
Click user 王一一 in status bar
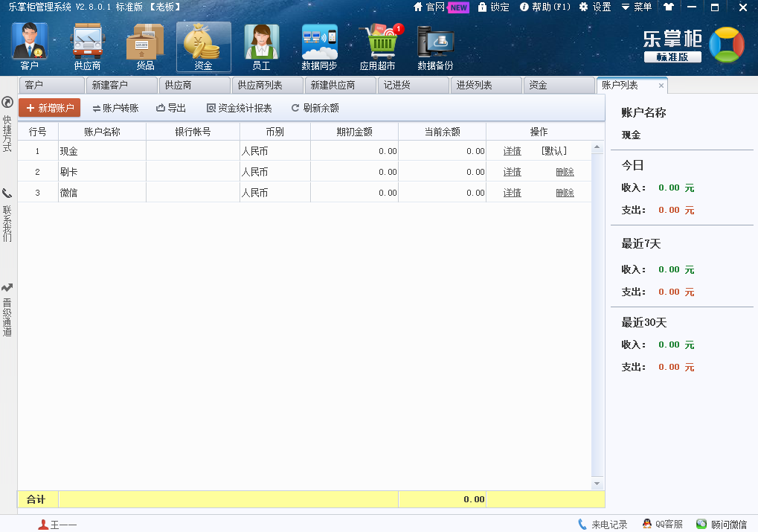(x=57, y=525)
